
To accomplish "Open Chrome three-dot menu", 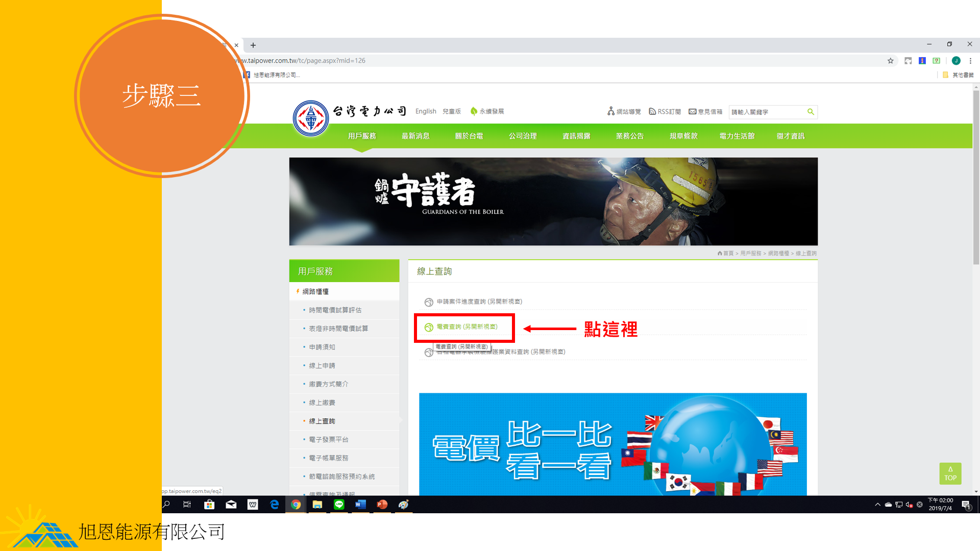I will (x=970, y=61).
